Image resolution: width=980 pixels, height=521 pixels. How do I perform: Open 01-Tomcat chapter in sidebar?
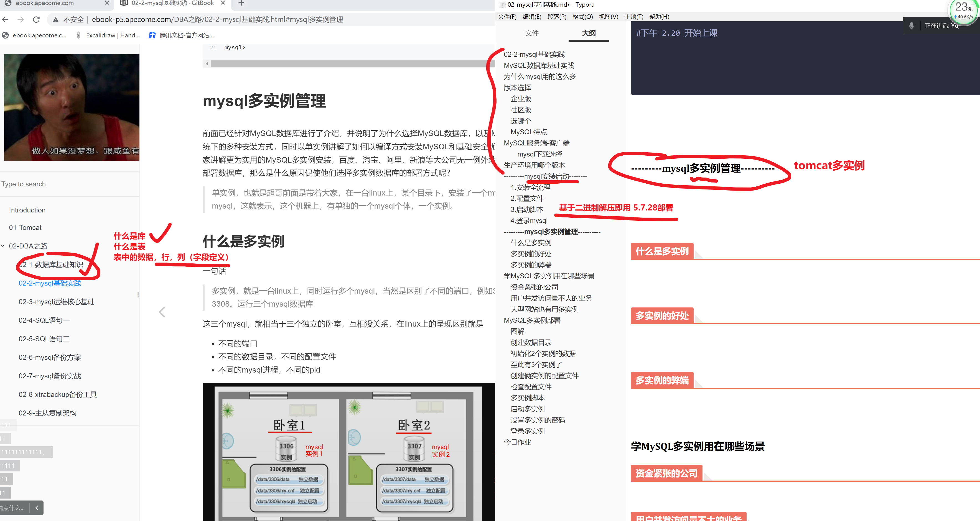click(x=26, y=228)
